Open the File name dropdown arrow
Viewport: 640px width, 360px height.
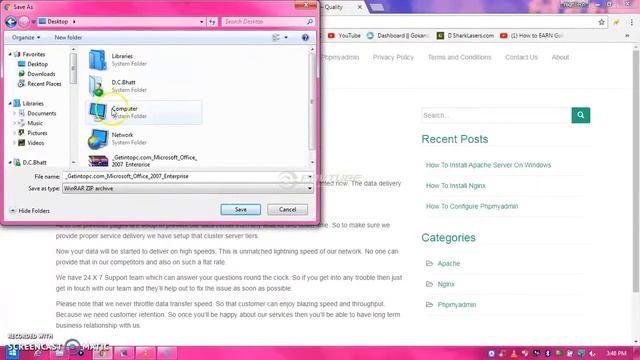tap(310, 176)
